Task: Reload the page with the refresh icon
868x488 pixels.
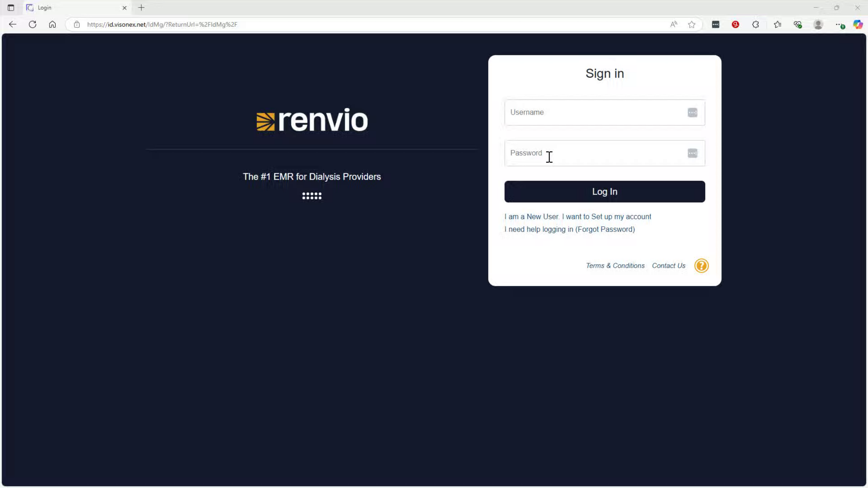Action: click(33, 24)
